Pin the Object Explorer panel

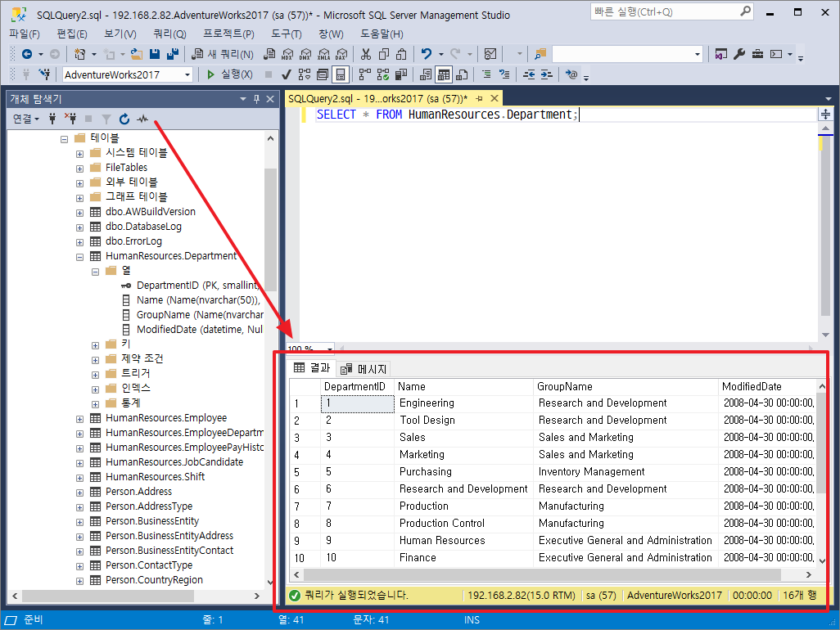point(256,99)
